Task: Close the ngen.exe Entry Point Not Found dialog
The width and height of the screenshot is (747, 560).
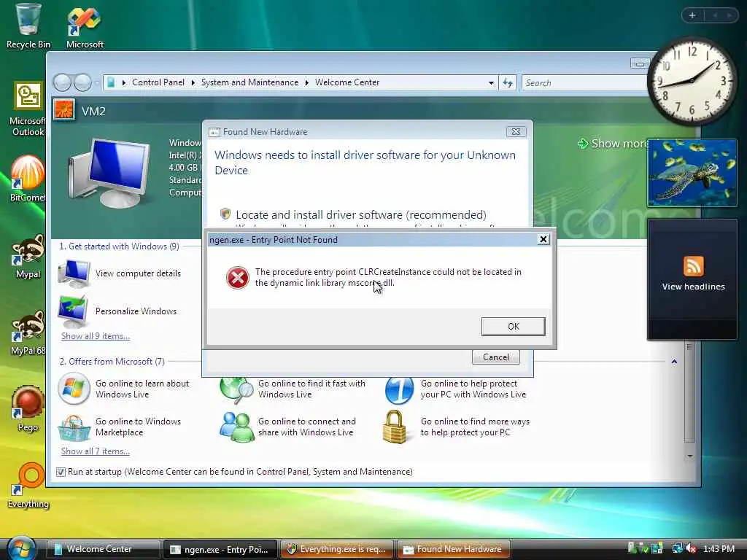Action: click(x=543, y=239)
